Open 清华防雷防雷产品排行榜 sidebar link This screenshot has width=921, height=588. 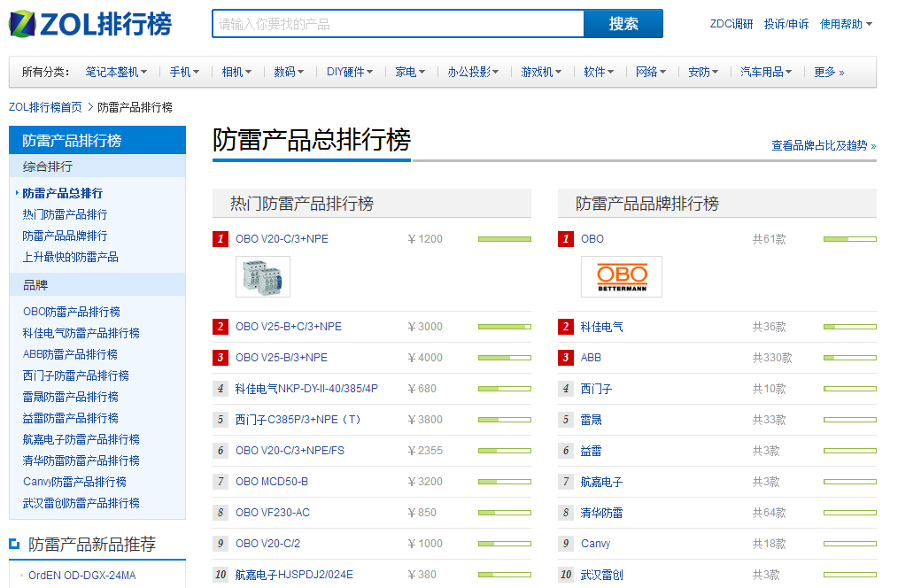pos(81,460)
